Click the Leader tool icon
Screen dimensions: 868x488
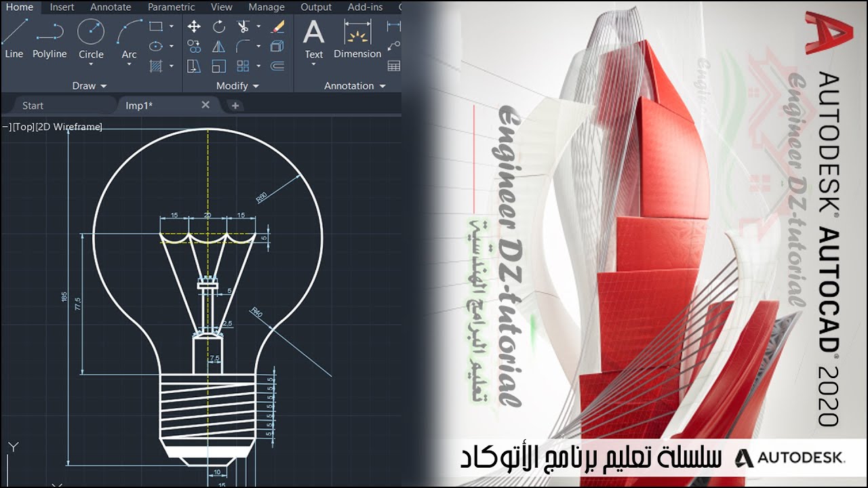(393, 46)
